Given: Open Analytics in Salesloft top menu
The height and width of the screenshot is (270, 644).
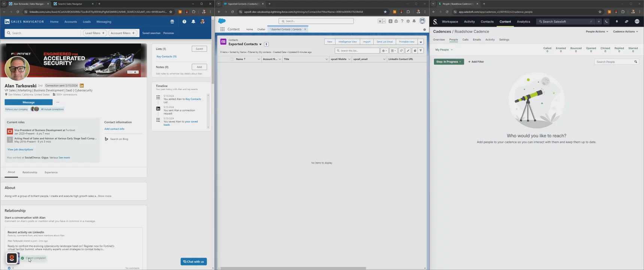Looking at the screenshot, I should [523, 22].
